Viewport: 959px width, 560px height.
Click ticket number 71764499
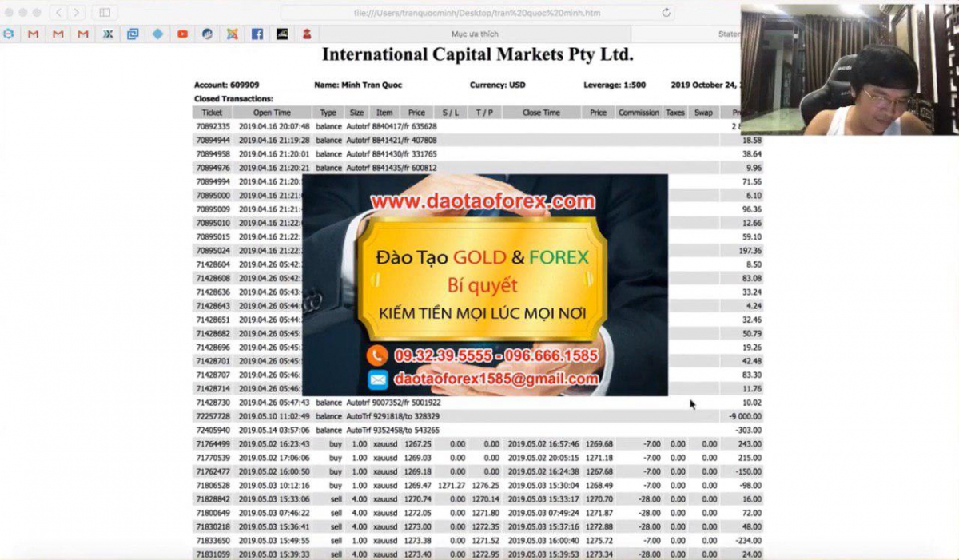pos(213,444)
